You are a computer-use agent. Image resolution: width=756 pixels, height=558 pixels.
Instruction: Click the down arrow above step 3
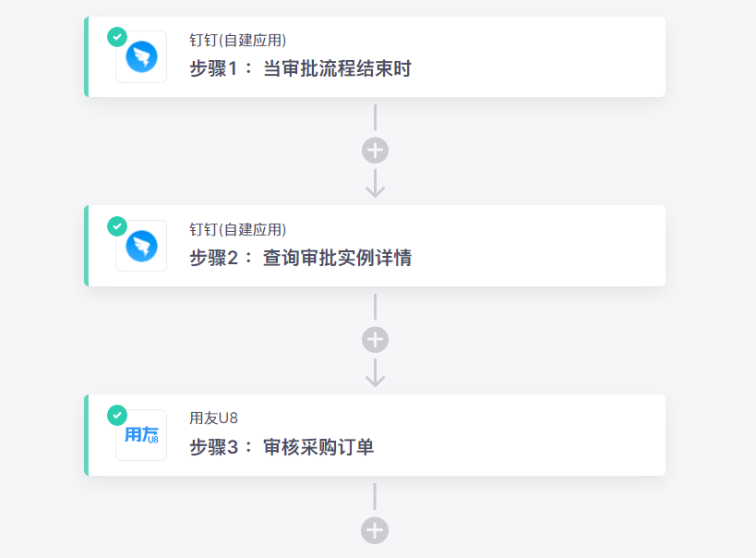pos(375,372)
